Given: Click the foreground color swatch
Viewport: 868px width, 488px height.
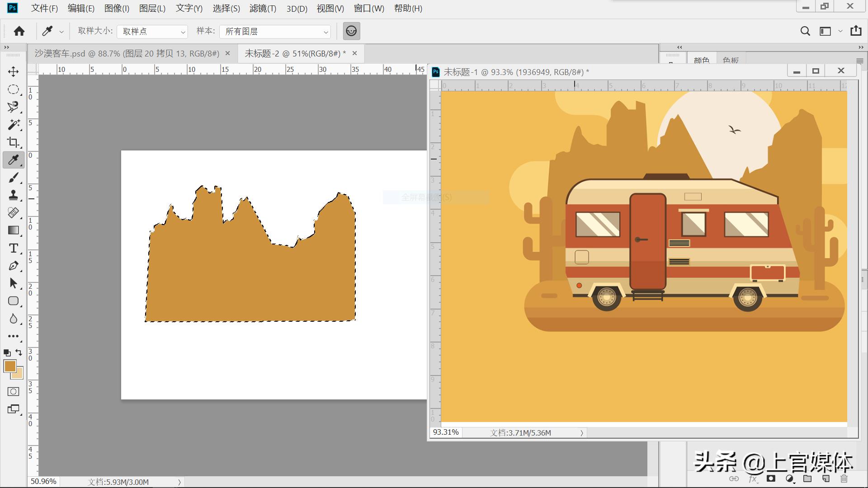Looking at the screenshot, I should click(x=9, y=366).
